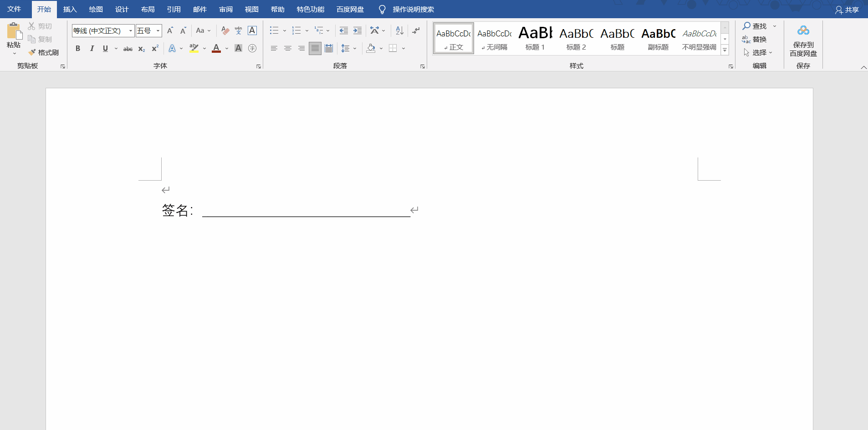
Task: Switch to the 插入 (Insert) tab
Action: coord(70,9)
